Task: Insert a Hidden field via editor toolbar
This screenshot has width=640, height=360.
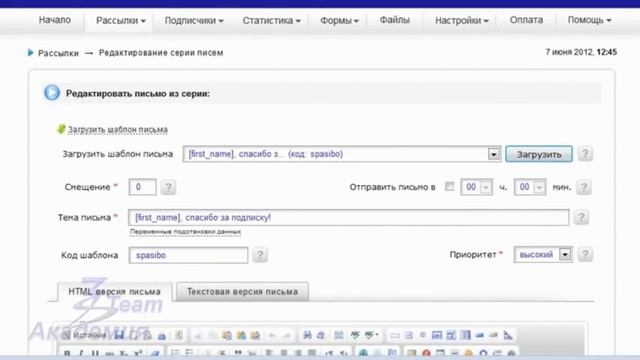Action: point(507,336)
